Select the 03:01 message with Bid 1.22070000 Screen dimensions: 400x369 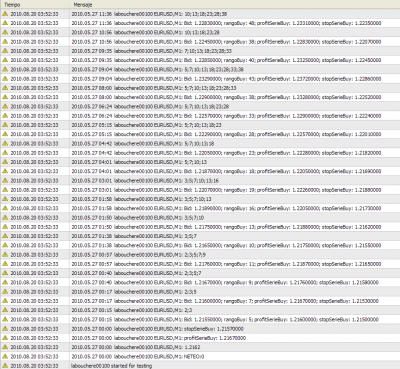pos(226,190)
